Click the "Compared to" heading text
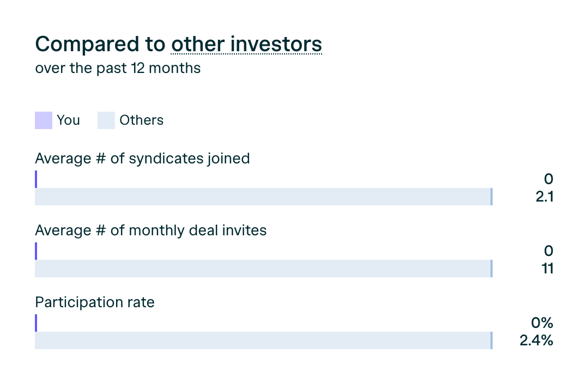The height and width of the screenshot is (384, 588). pyautogui.click(x=100, y=45)
